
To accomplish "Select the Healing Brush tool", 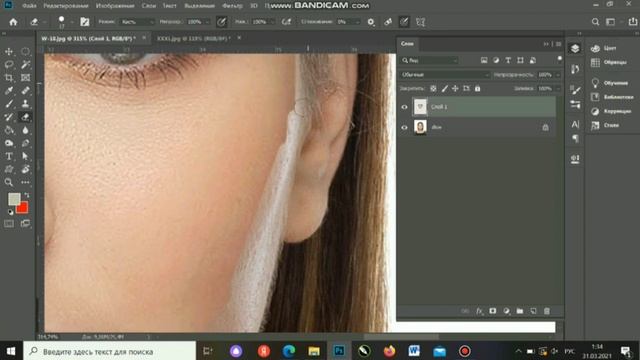I will tap(25, 91).
